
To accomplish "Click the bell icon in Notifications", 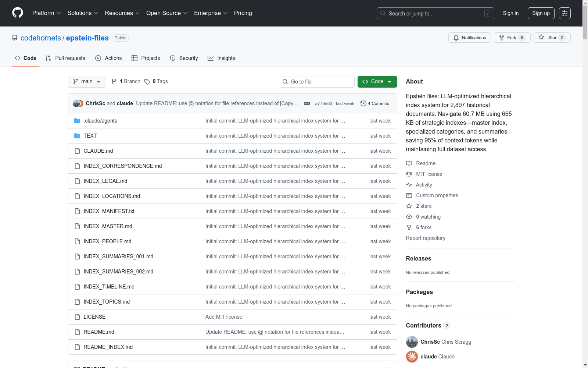I will click(456, 38).
